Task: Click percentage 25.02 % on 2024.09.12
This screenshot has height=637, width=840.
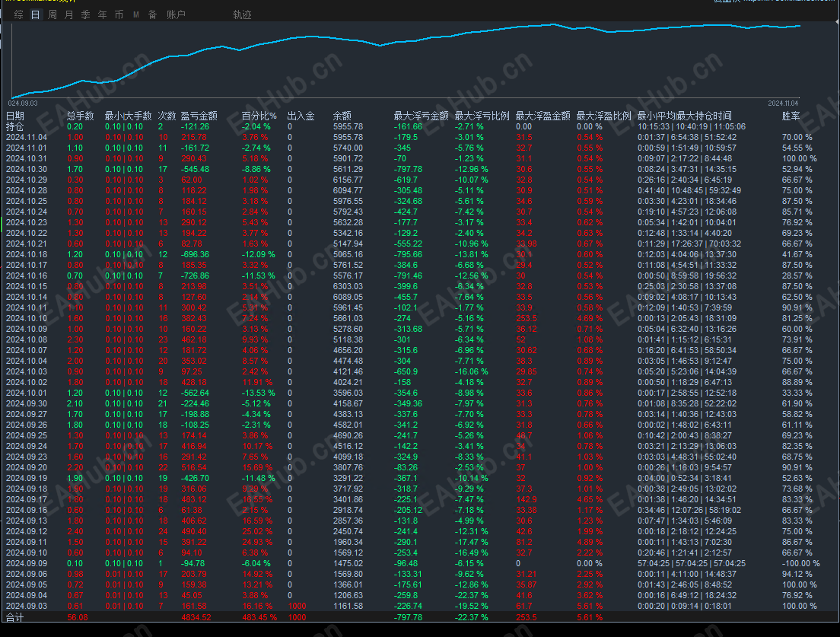Action: pos(257,531)
